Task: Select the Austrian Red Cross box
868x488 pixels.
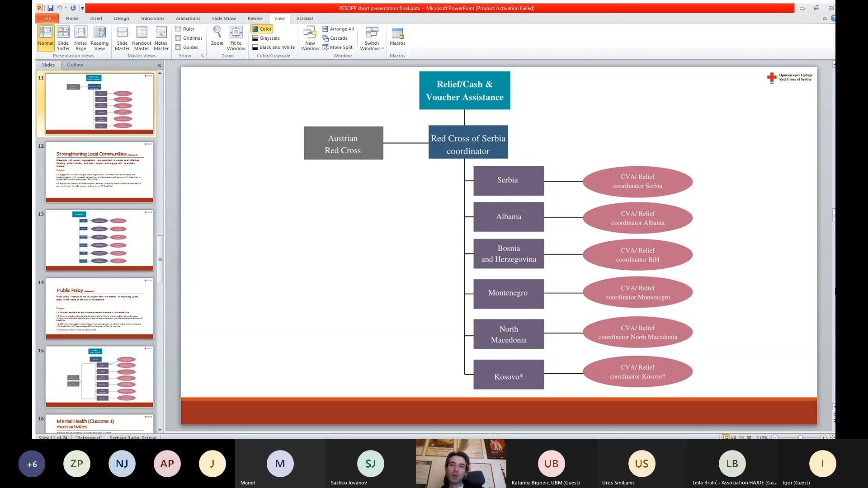Action: click(344, 143)
